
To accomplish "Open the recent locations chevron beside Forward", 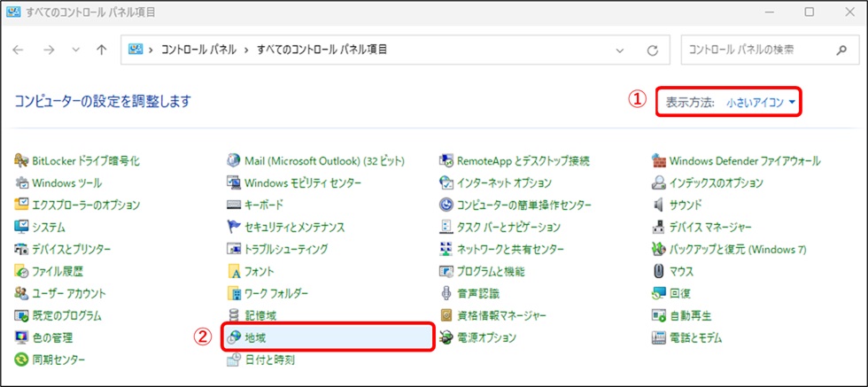I will pyautogui.click(x=75, y=50).
